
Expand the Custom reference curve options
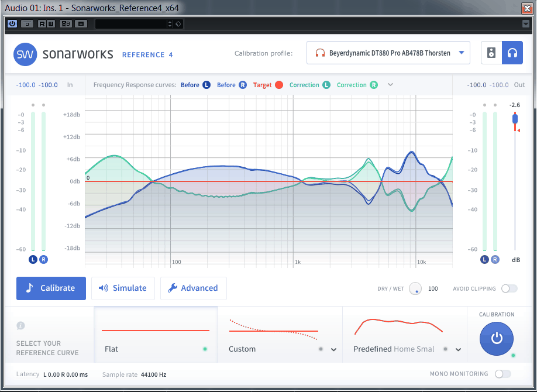tap(333, 349)
